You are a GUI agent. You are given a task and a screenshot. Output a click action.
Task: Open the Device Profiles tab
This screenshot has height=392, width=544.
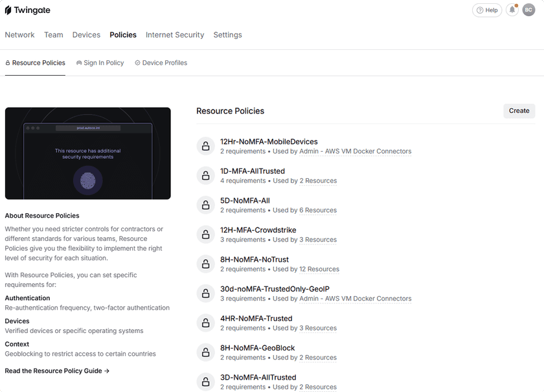click(161, 63)
